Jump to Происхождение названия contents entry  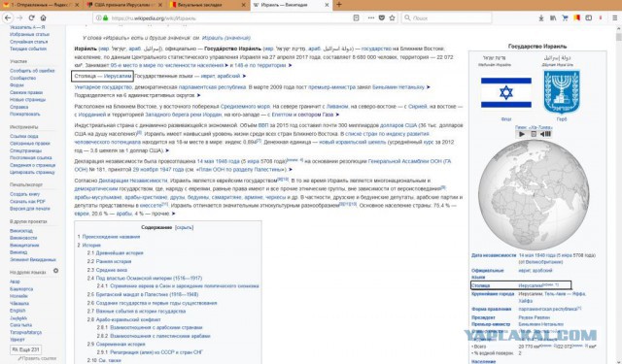[111, 237]
